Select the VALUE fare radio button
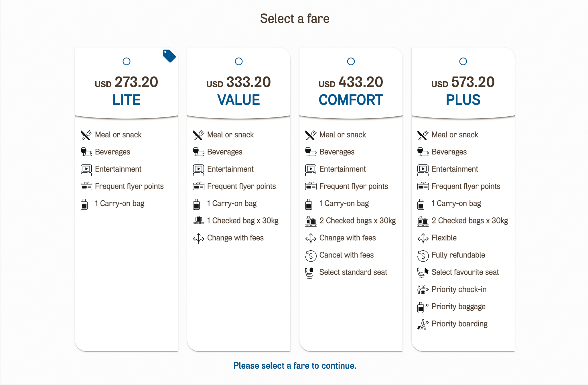 [x=239, y=61]
